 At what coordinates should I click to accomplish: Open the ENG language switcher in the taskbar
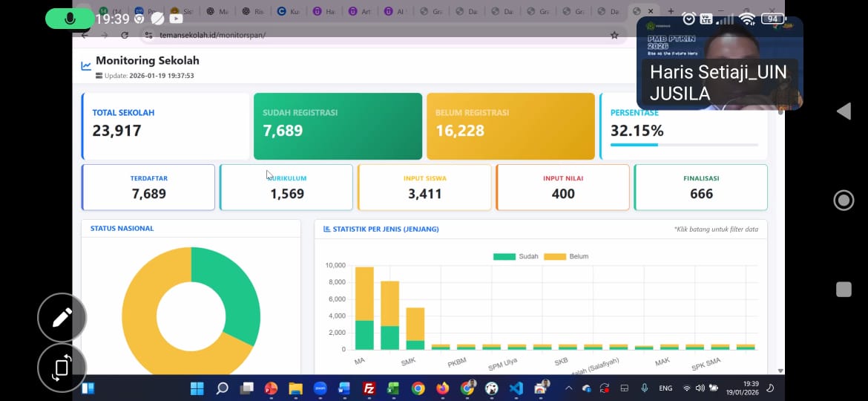(665, 388)
